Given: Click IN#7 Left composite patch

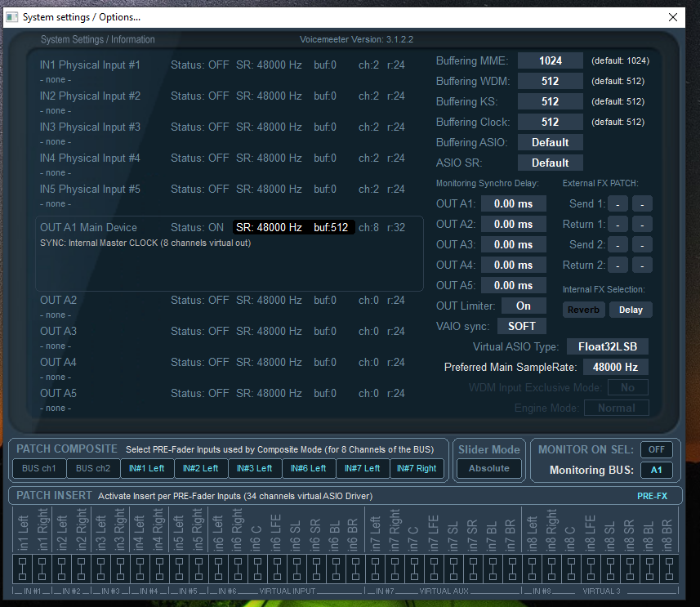Looking at the screenshot, I should coord(363,469).
